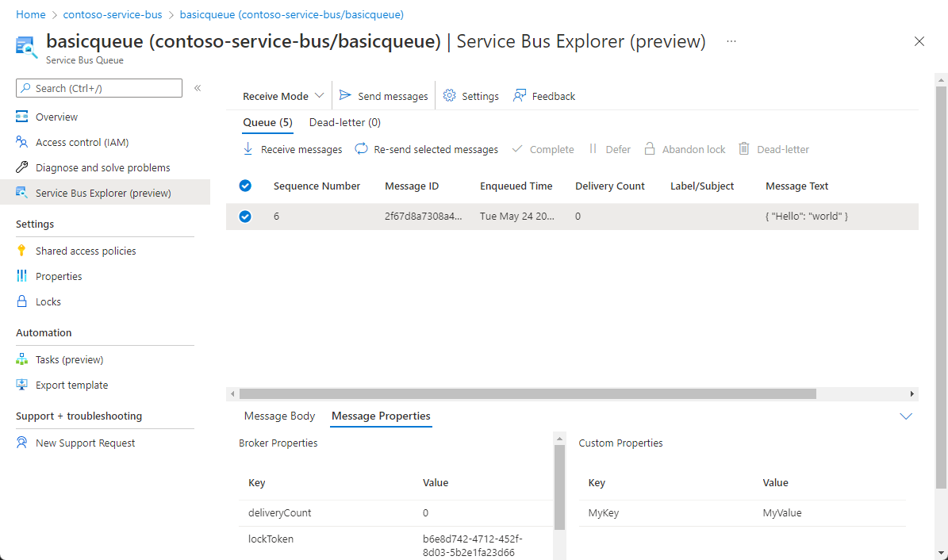Open contoso-service-bus breadcrumb link
Viewport: 948px width, 560px height.
[x=113, y=14]
